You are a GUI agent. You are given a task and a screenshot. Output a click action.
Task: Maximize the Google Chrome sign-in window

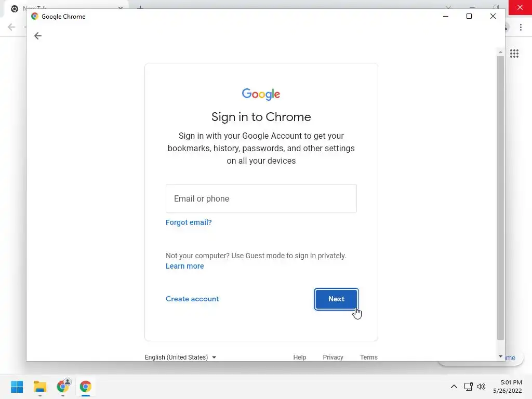click(x=469, y=16)
